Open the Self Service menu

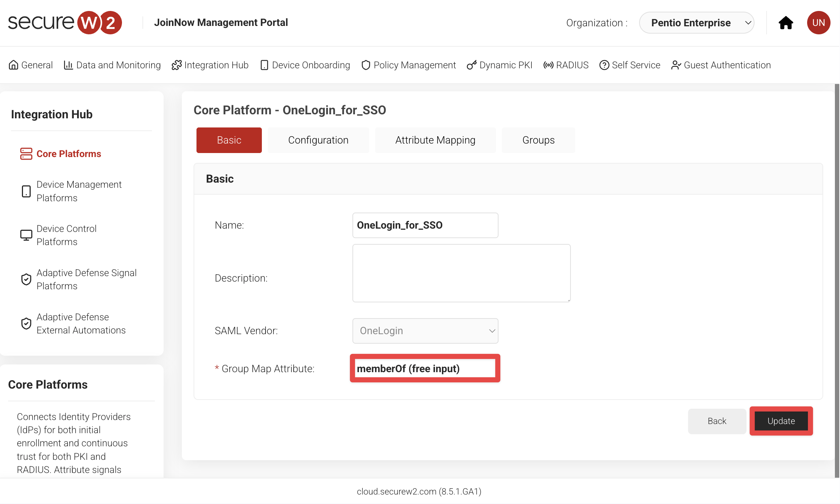pyautogui.click(x=630, y=65)
